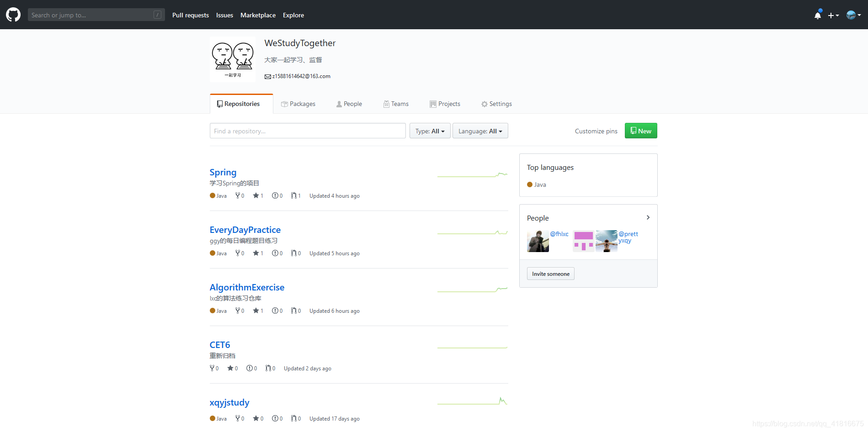The width and height of the screenshot is (868, 432).
Task: Click the Java language in Top languages
Action: 537,184
